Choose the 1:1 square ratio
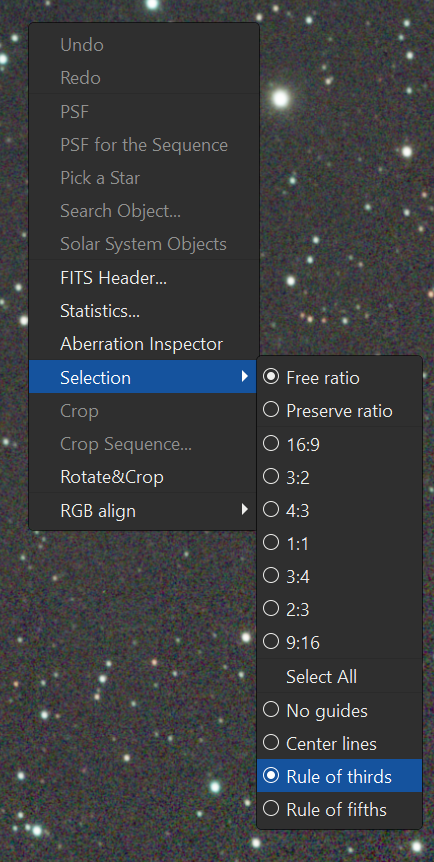 pyautogui.click(x=339, y=543)
